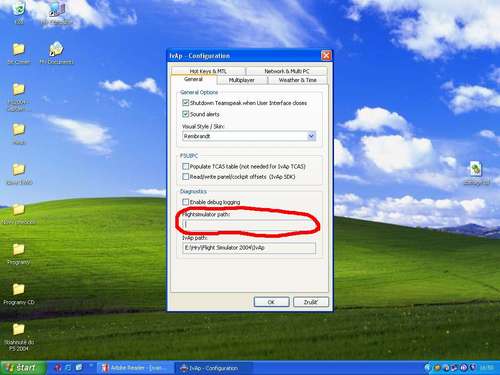Switch to Weather & Time tab
Viewport: 500px width, 375px height.
pyautogui.click(x=298, y=80)
